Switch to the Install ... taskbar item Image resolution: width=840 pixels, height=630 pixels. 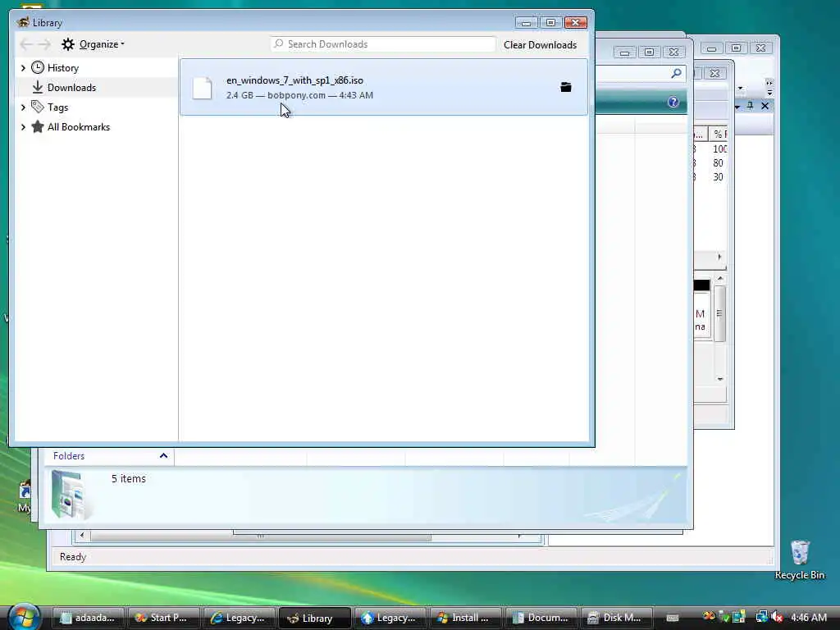[x=466, y=618]
